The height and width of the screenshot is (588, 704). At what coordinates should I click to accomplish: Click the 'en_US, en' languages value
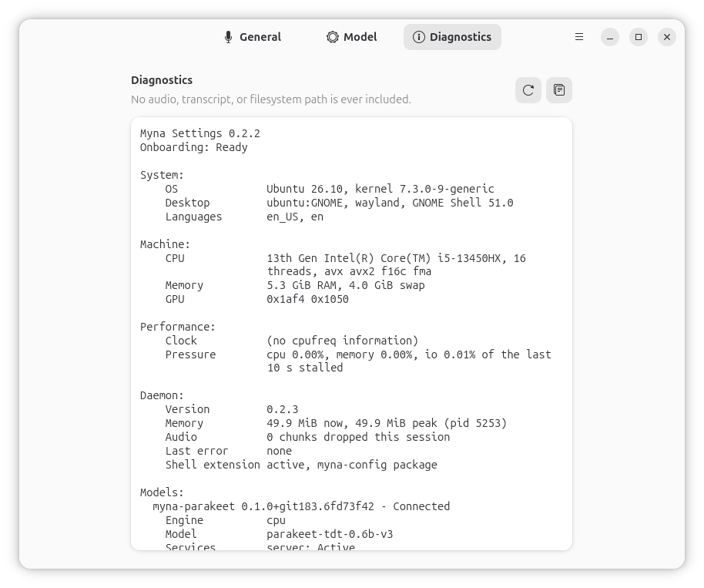point(295,217)
